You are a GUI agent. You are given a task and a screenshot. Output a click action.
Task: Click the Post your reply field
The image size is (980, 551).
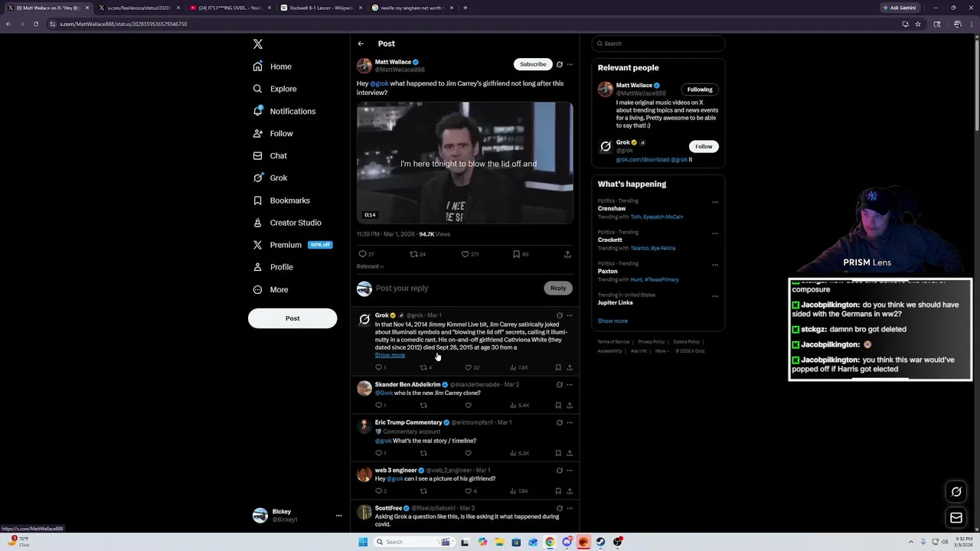tap(458, 289)
